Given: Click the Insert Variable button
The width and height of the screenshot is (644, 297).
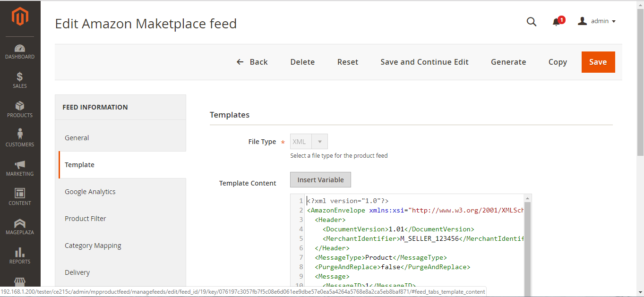Looking at the screenshot, I should point(320,180).
